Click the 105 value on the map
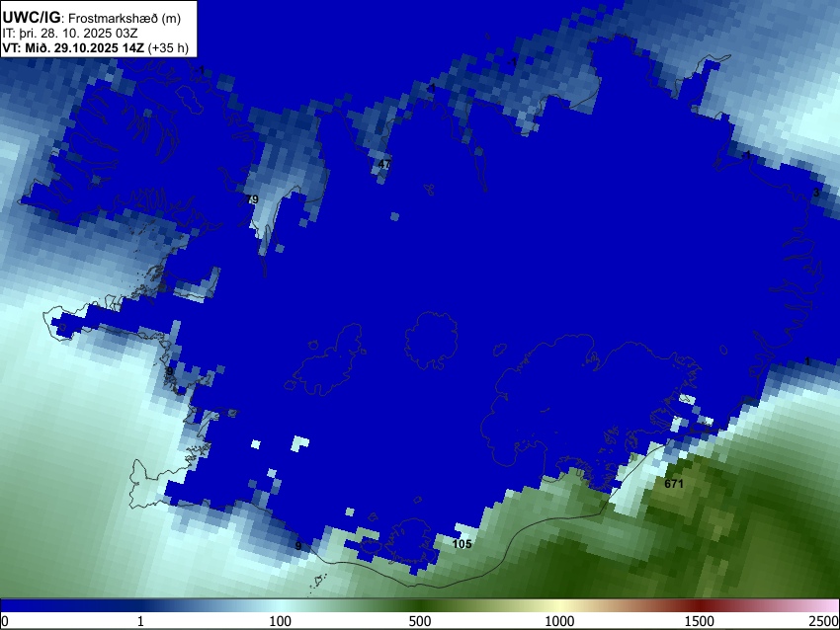 click(462, 544)
